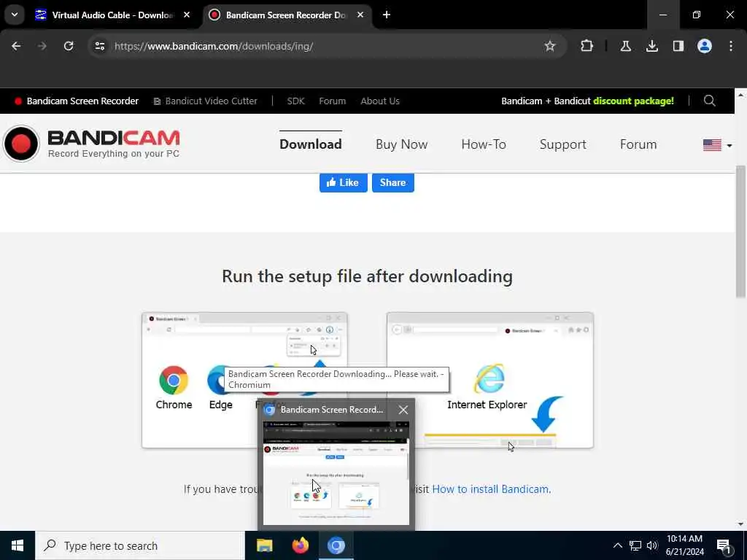747x560 pixels.
Task: Open the Windows Start menu
Action: pos(18,545)
